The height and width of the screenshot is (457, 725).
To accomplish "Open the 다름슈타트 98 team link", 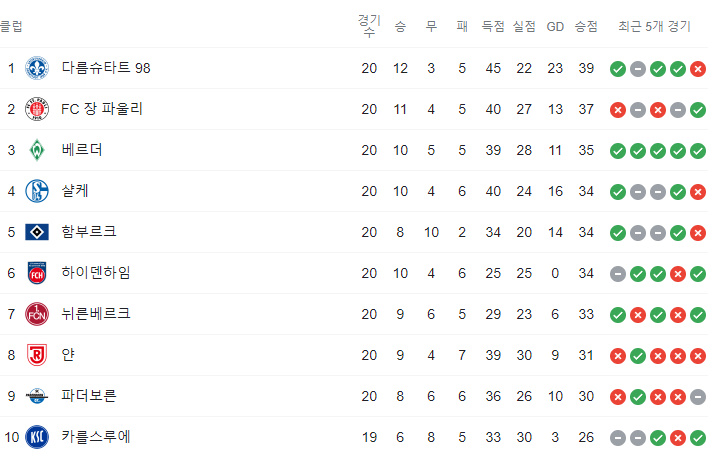I will click(106, 68).
